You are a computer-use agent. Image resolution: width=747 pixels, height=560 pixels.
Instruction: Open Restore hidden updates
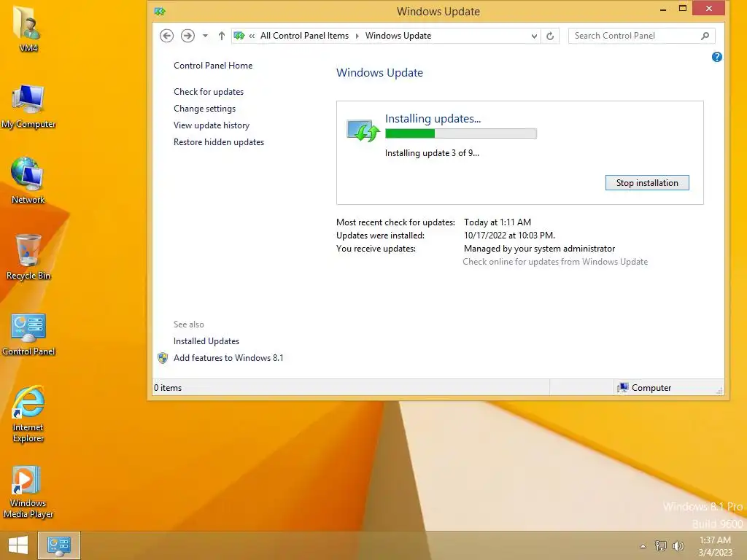[x=219, y=142]
